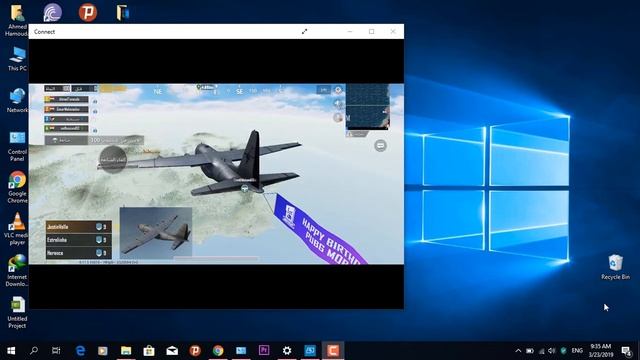Viewport: 640px width, 360px height.
Task: Select JustinHalle row in the squad list
Action: (78, 227)
